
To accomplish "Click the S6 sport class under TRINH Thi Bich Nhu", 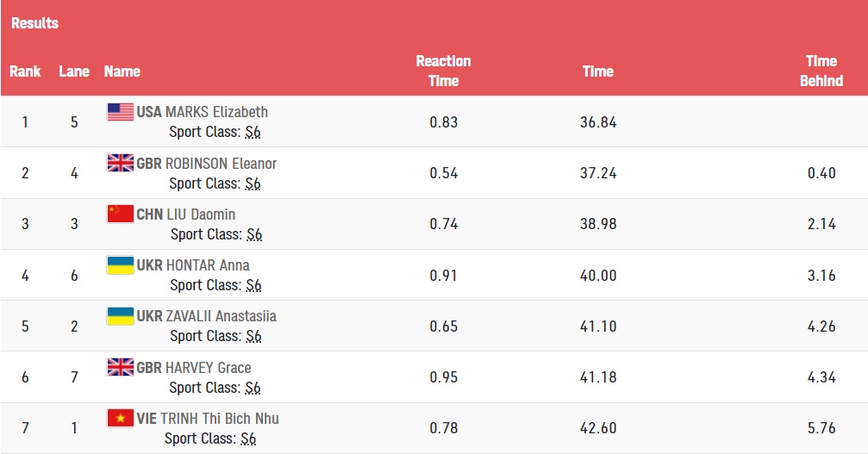I will 248,438.
